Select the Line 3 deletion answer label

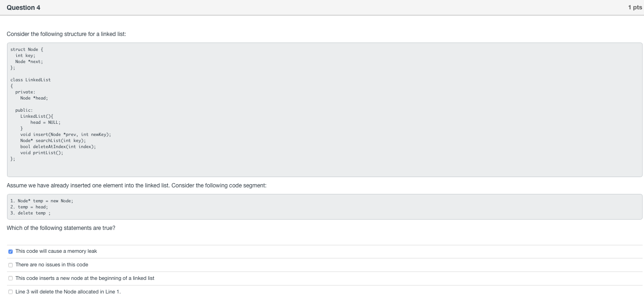[67, 292]
